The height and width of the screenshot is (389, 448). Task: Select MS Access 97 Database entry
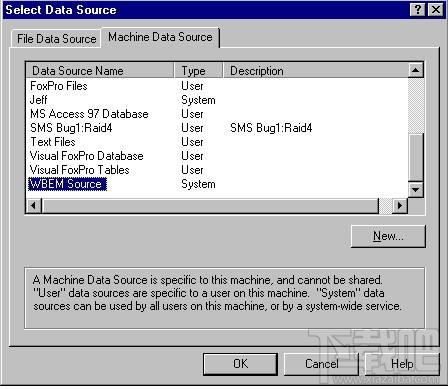pyautogui.click(x=89, y=114)
